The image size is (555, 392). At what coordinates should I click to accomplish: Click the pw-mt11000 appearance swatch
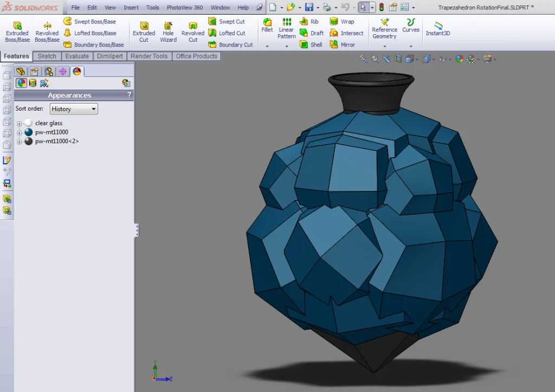[x=28, y=132]
